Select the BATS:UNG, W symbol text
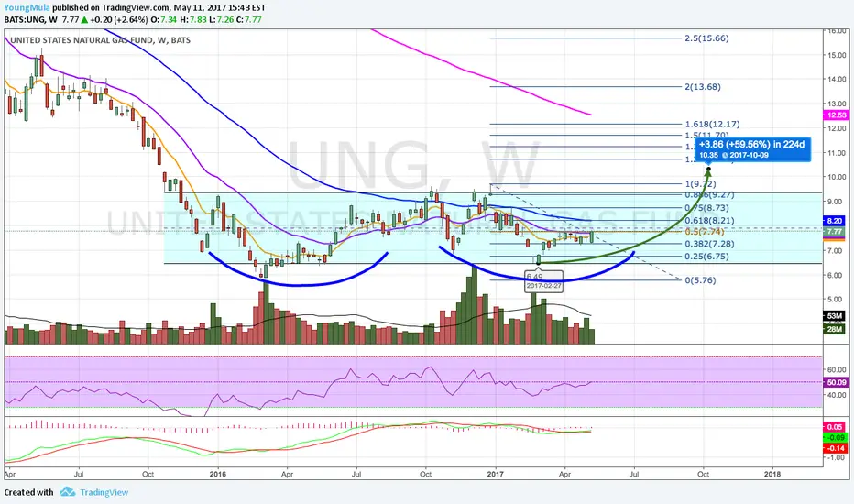Screen dimensions: 854x504 (x=31, y=19)
